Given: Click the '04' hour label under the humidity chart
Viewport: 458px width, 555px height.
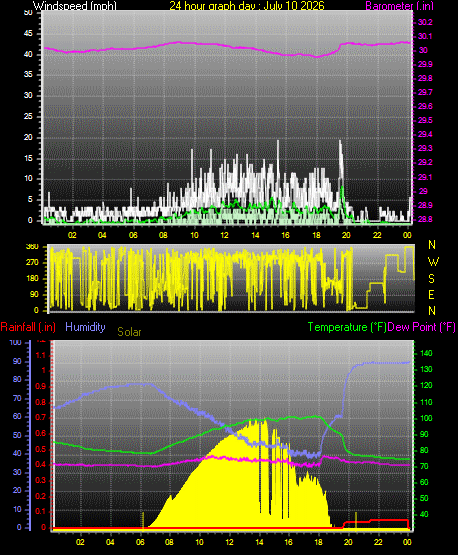Looking at the screenshot, I should click(110, 542).
